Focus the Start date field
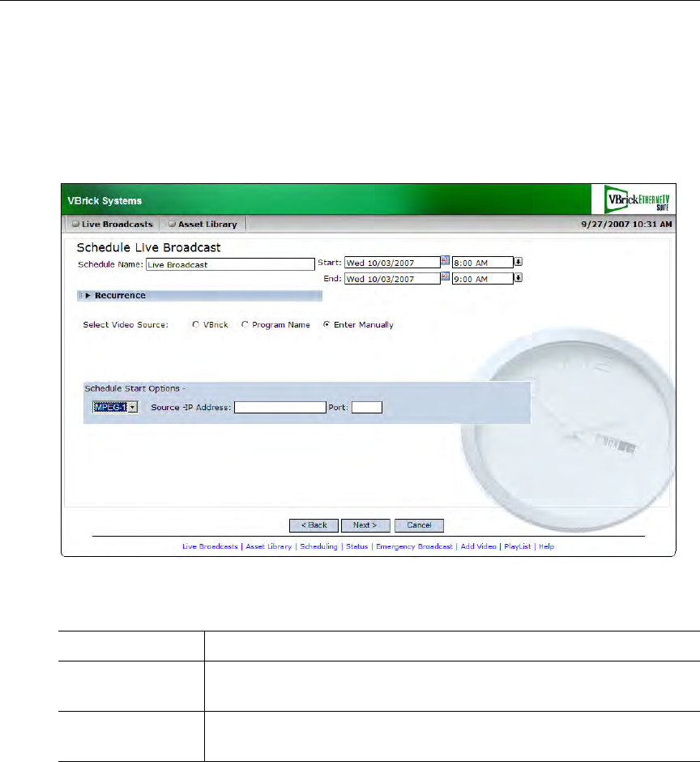The image size is (700, 762). pyautogui.click(x=392, y=263)
